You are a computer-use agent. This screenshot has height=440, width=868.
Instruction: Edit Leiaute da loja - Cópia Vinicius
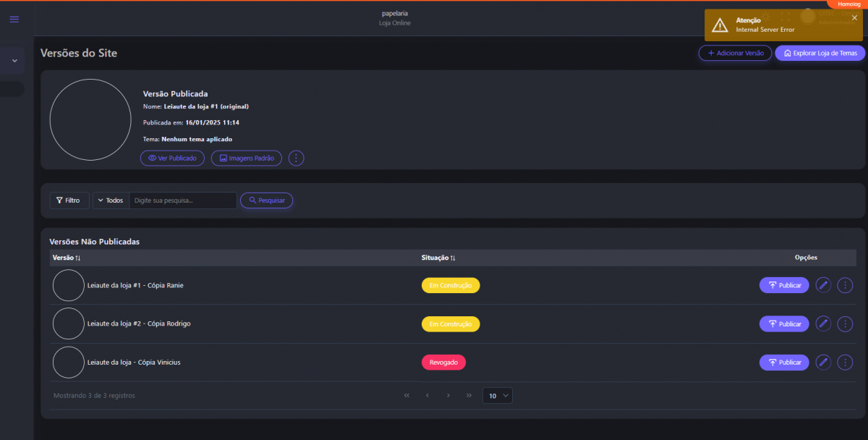pyautogui.click(x=823, y=362)
